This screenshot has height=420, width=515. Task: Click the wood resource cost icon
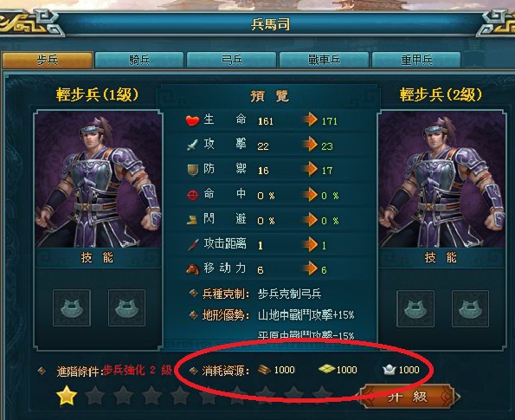(x=264, y=370)
